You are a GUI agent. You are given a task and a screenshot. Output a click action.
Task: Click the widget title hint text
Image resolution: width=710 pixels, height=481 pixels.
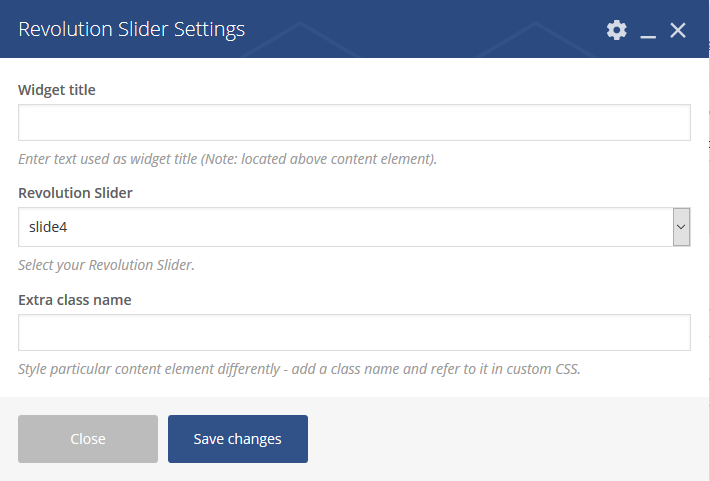[x=227, y=159]
